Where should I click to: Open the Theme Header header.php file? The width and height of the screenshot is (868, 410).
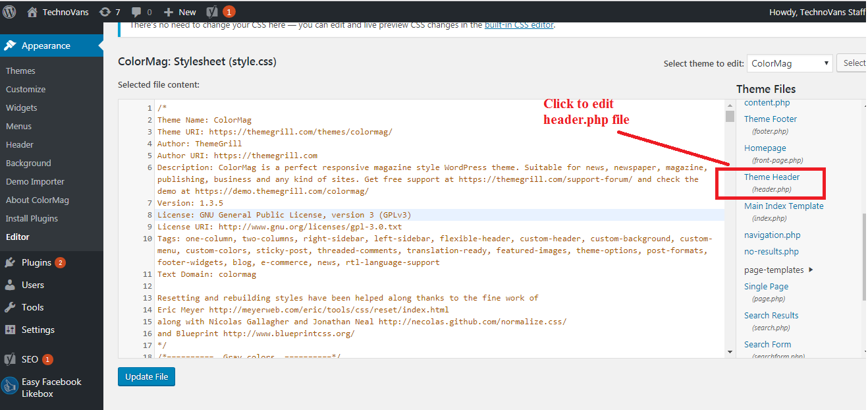pyautogui.click(x=772, y=177)
